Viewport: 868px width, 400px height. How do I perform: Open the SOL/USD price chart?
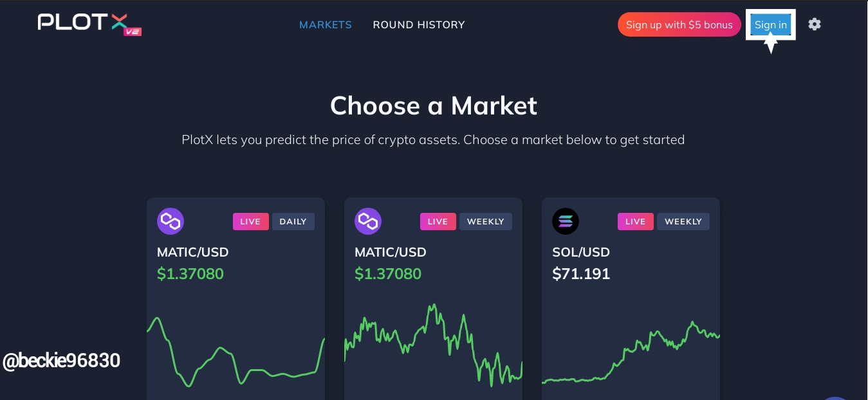pos(631,352)
